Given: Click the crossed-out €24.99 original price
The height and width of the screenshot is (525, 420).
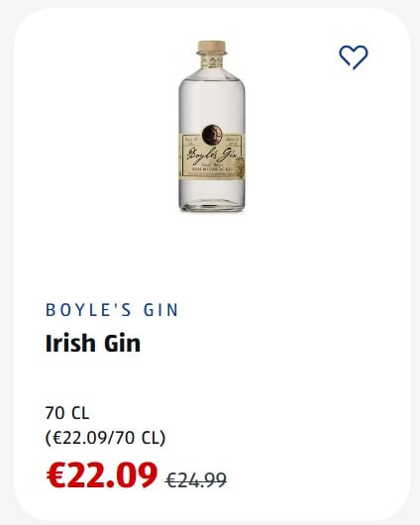Looking at the screenshot, I should point(195,479).
